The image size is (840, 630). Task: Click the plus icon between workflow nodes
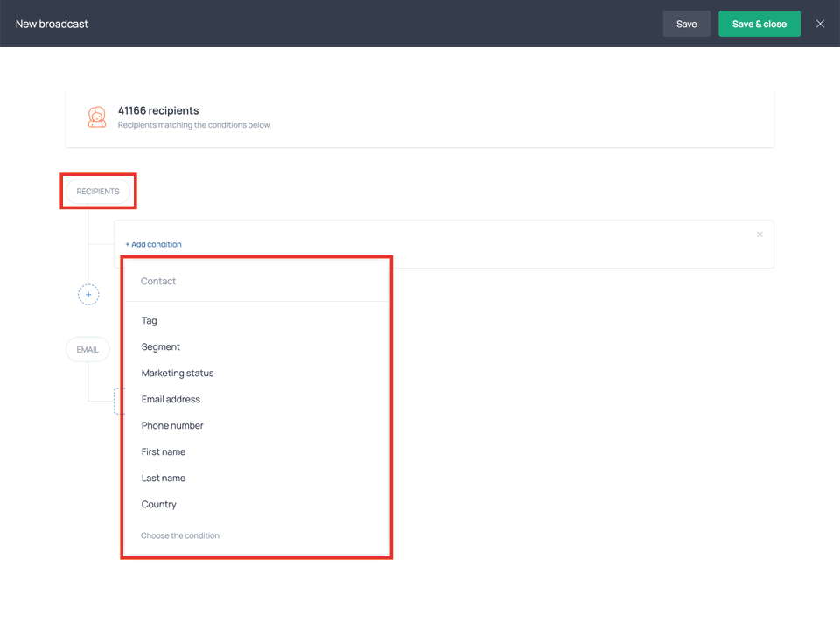[x=88, y=295]
